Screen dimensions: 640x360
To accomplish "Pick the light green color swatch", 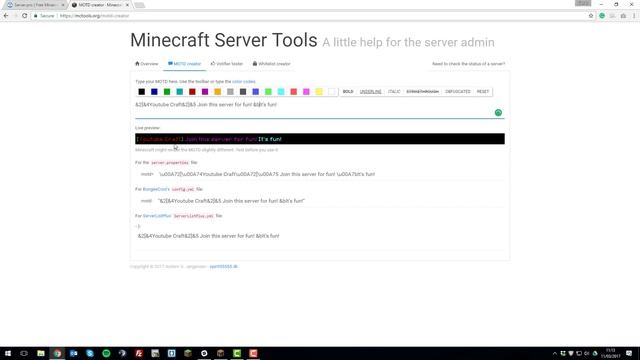I will 268,92.
